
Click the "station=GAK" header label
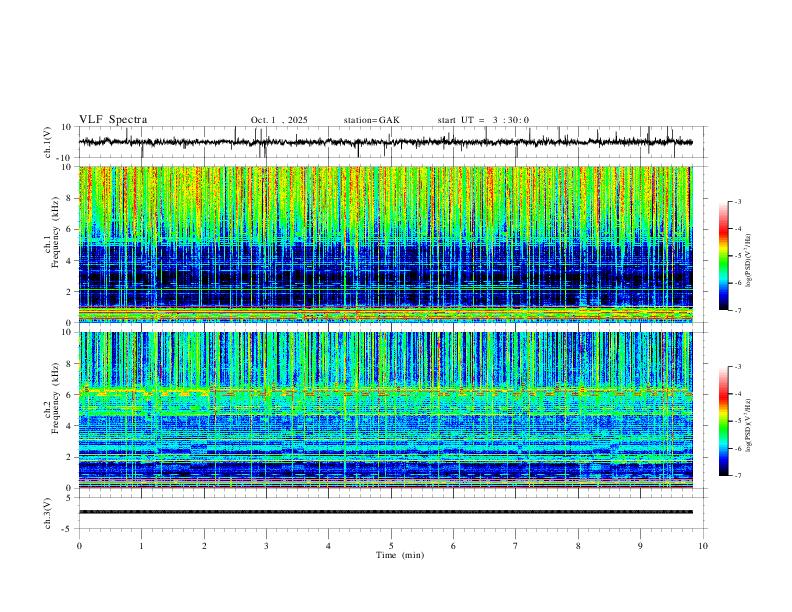click(371, 120)
